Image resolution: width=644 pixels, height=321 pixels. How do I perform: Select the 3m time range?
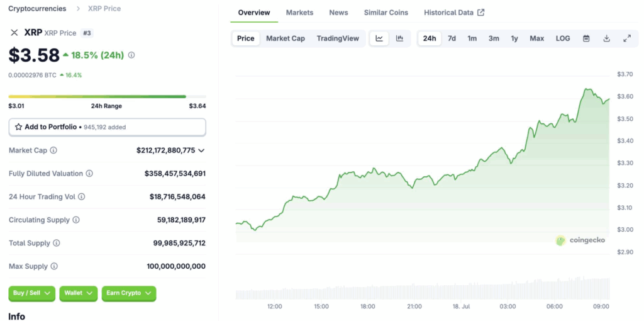point(494,38)
